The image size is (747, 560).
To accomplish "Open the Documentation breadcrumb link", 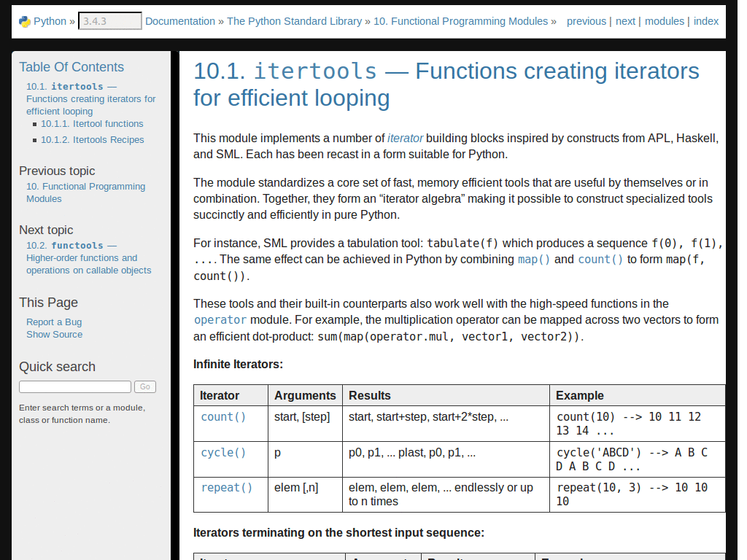I will point(179,21).
